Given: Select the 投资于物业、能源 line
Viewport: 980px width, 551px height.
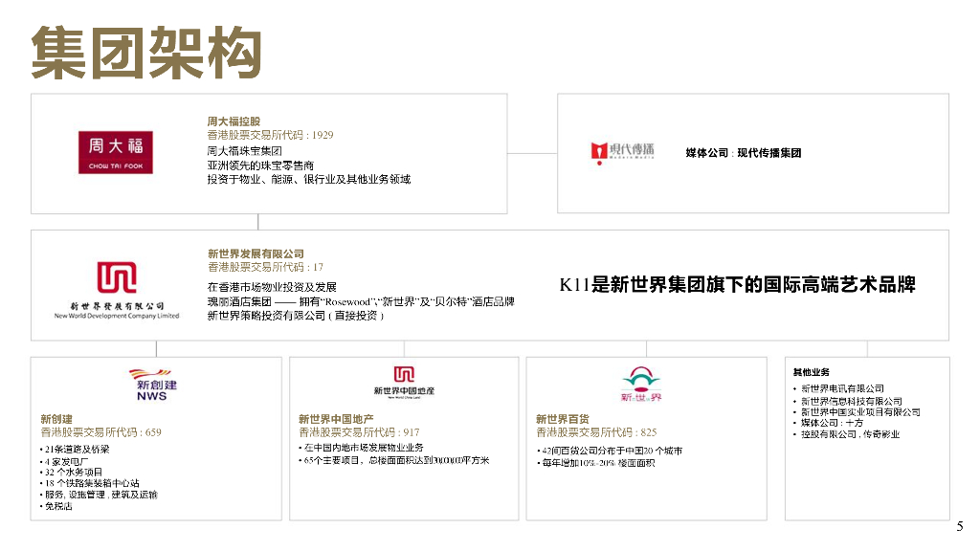Looking at the screenshot, I should pos(309,179).
